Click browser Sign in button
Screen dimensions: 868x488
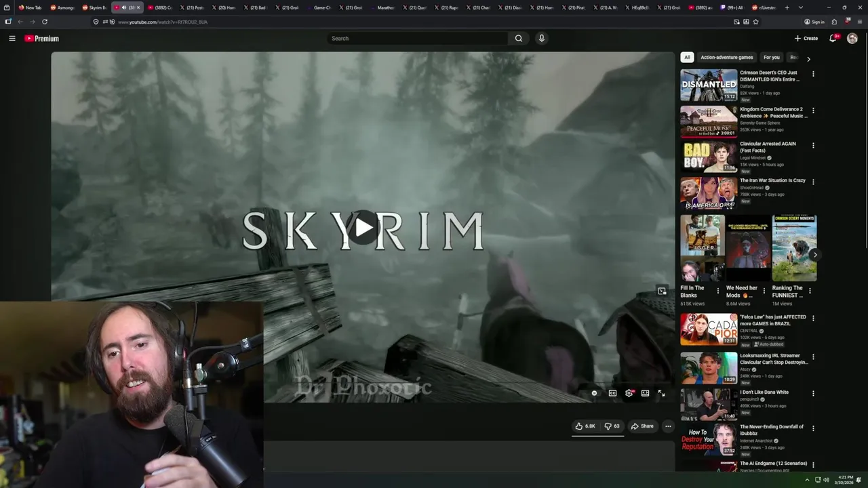click(x=814, y=22)
